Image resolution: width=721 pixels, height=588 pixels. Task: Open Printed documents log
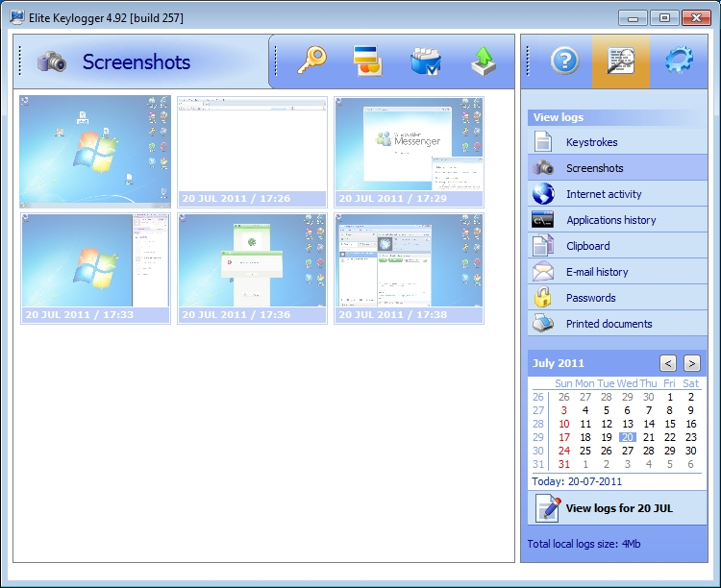coord(609,324)
